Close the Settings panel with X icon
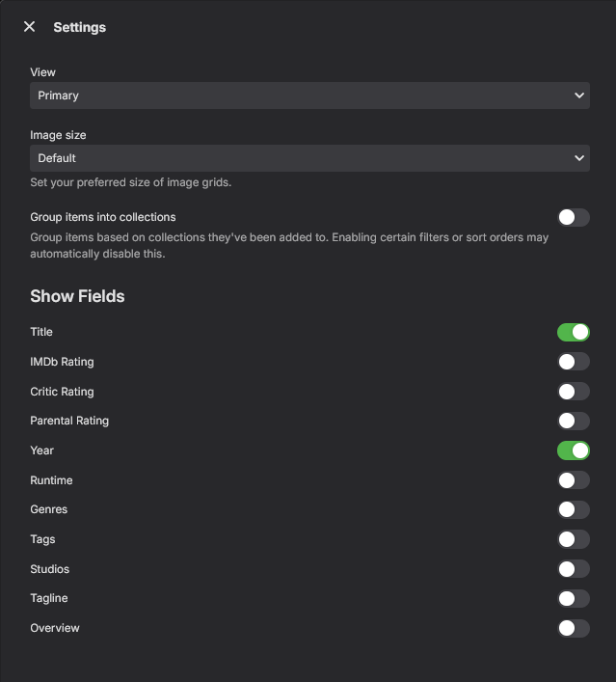Screen dimensions: 616x682 tap(29, 27)
